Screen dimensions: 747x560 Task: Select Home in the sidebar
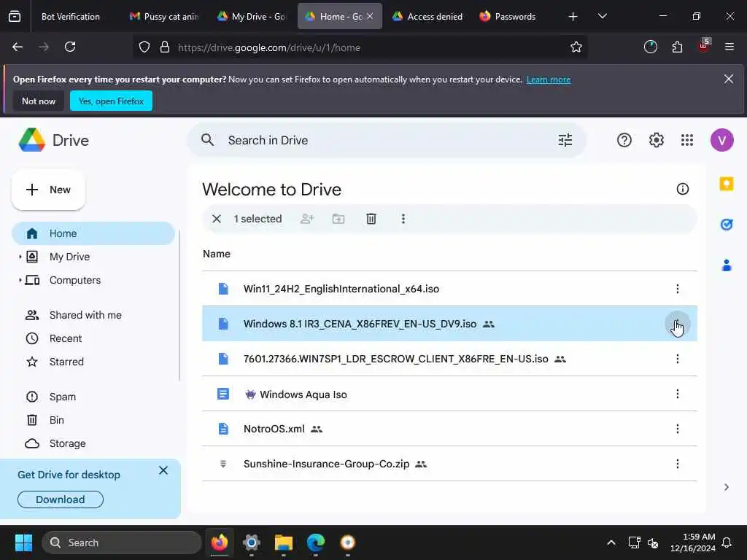(x=93, y=233)
